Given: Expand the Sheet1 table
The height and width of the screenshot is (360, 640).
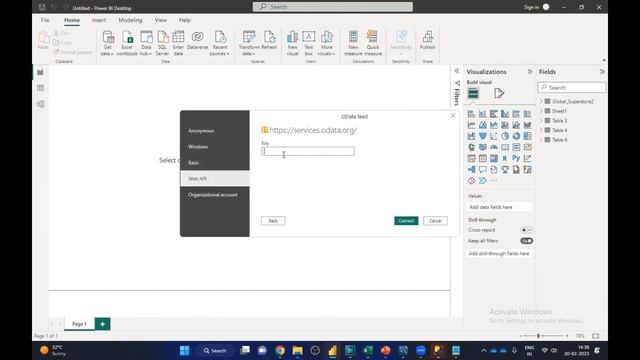Looking at the screenshot, I should tap(541, 111).
